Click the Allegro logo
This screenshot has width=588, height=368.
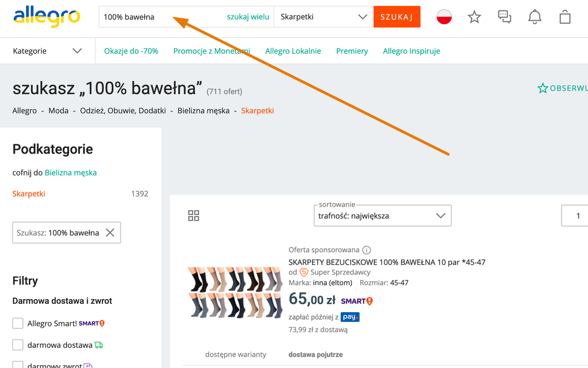[x=46, y=17]
